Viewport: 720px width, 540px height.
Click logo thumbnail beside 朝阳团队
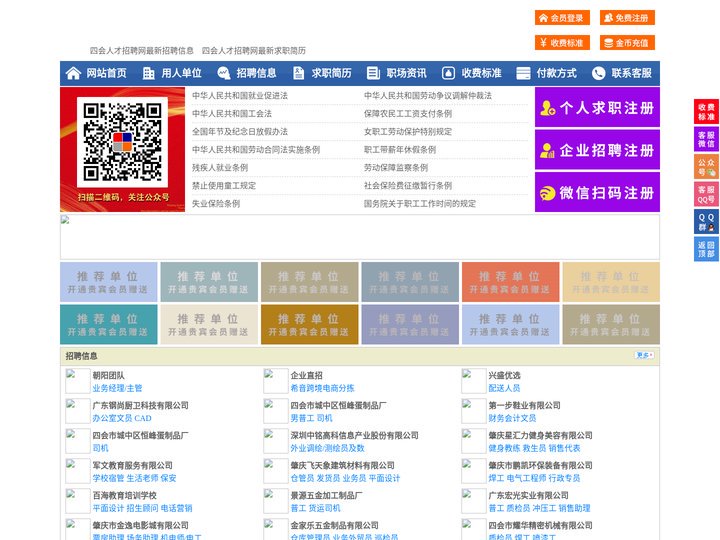[78, 381]
